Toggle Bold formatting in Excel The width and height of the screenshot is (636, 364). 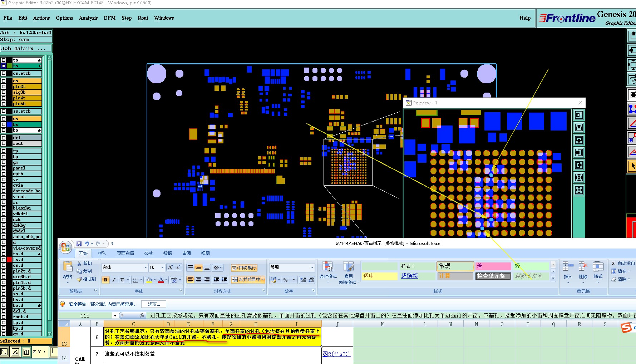pyautogui.click(x=105, y=280)
